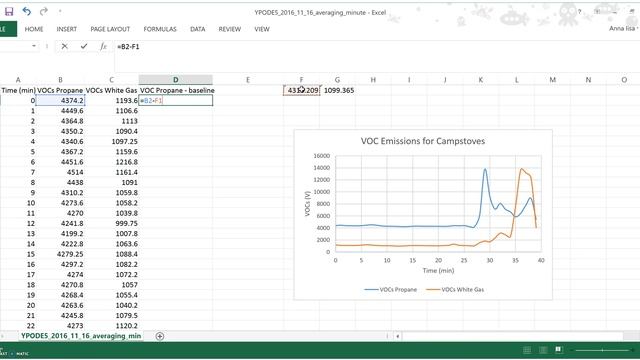640x360 pixels.
Task: Confirm formula entry with the checkmark icon
Action: point(84,47)
